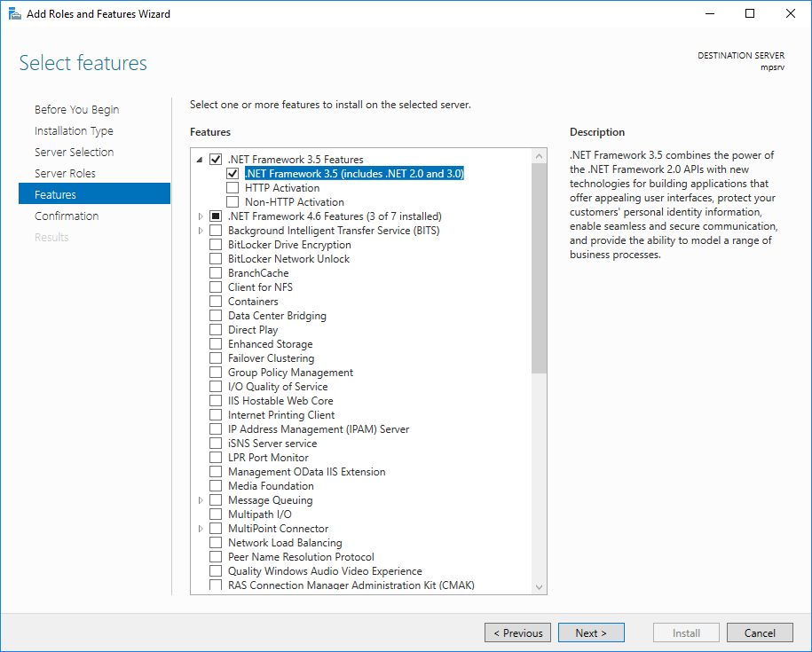
Task: Tick the BranchCache checkbox
Action: [216, 272]
